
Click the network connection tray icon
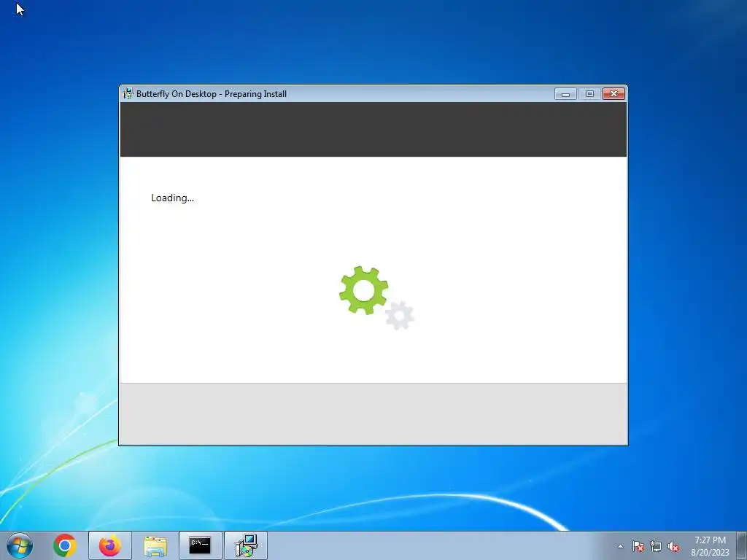656,547
